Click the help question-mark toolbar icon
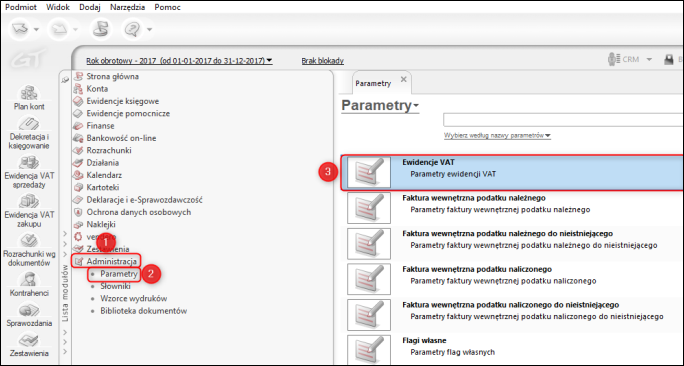This screenshot has width=684, height=366. [x=133, y=29]
